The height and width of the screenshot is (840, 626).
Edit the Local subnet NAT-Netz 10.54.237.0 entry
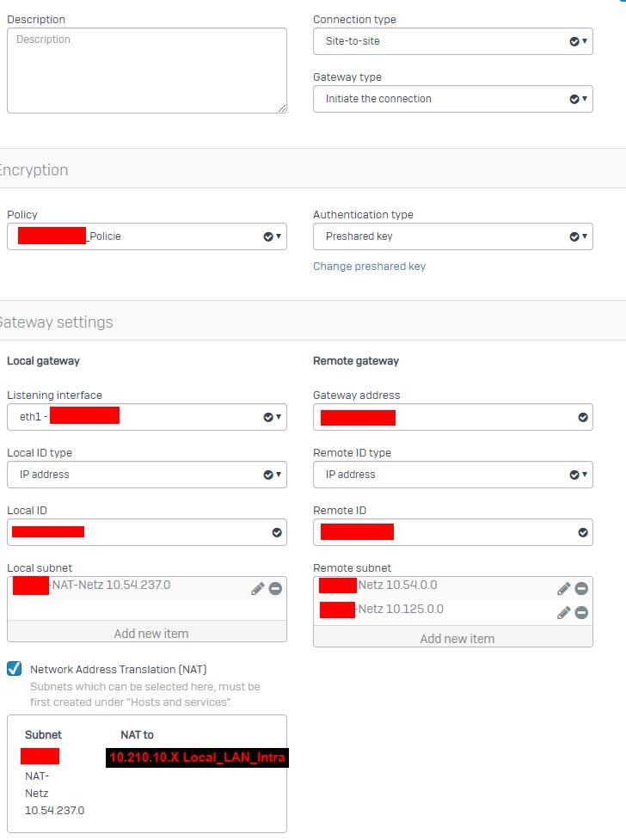(257, 589)
